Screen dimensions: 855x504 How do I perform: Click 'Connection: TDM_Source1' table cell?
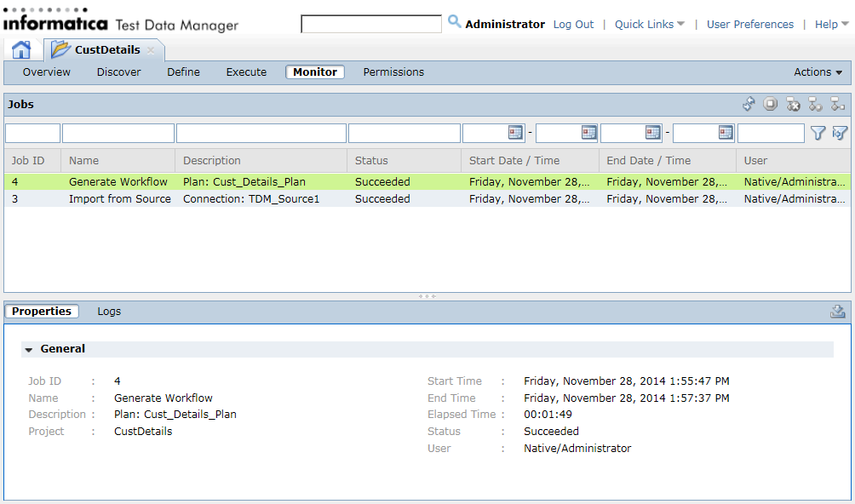coord(251,199)
